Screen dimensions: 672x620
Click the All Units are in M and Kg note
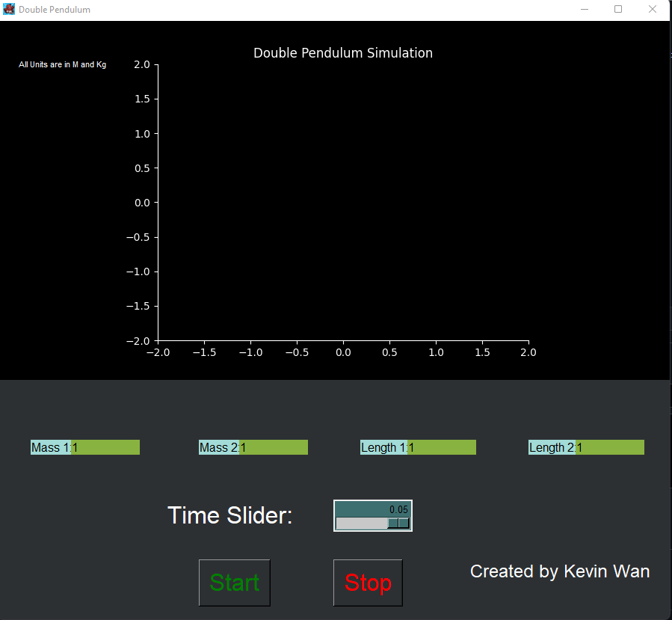click(x=62, y=64)
